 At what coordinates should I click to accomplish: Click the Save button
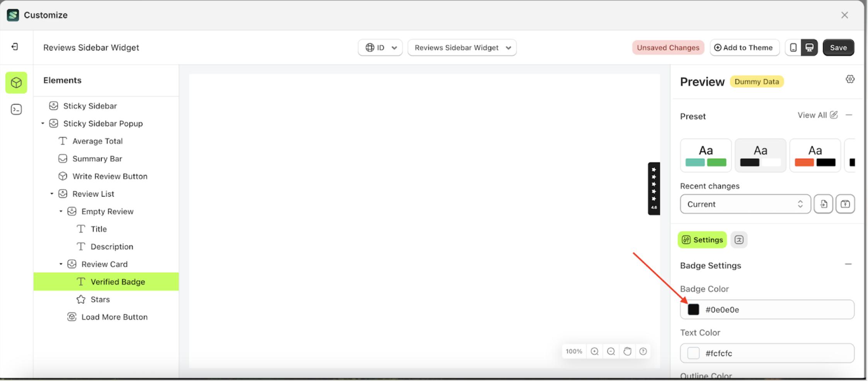click(x=838, y=47)
